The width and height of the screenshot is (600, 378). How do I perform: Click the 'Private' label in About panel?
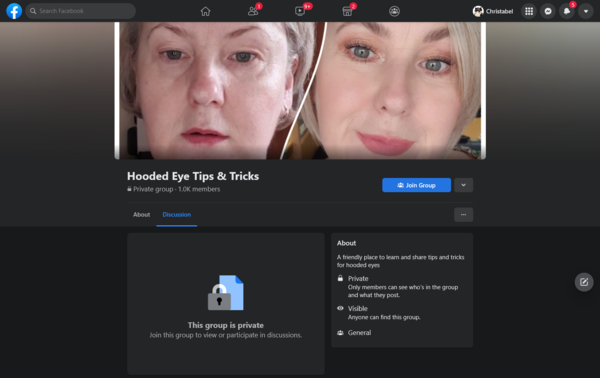[358, 279]
